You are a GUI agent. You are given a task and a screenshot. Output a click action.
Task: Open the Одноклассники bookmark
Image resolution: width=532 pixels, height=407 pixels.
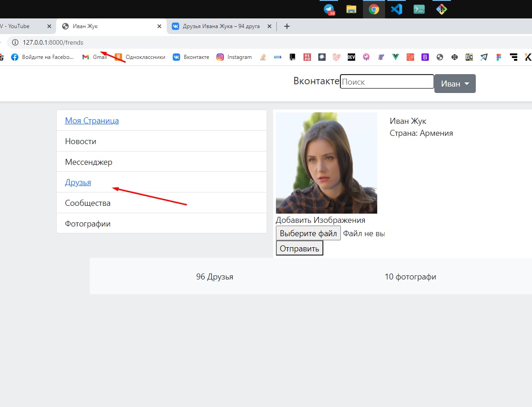[x=140, y=57]
